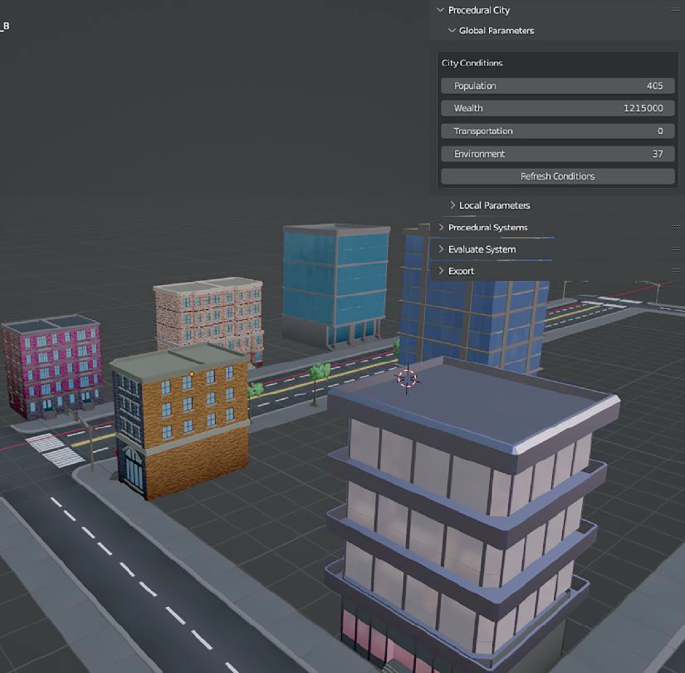Grab the Evaluate System panel drag handle
The height and width of the screenshot is (673, 685).
tap(675, 249)
